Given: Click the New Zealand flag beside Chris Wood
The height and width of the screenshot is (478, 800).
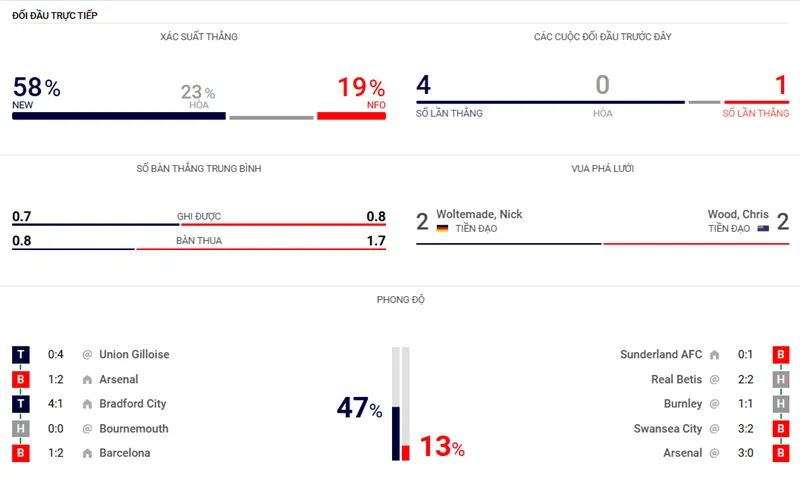Looking at the screenshot, I should pos(763,229).
